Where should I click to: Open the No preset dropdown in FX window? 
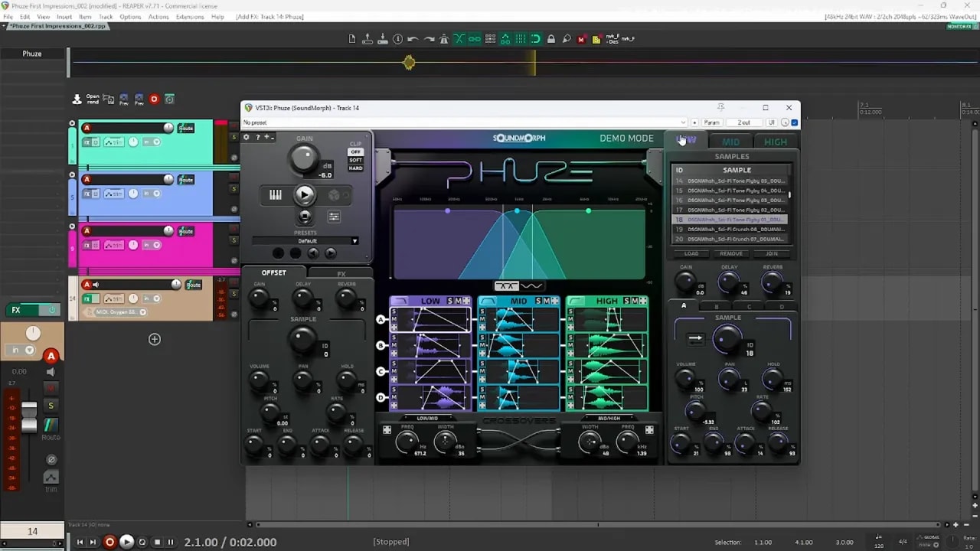tap(464, 122)
